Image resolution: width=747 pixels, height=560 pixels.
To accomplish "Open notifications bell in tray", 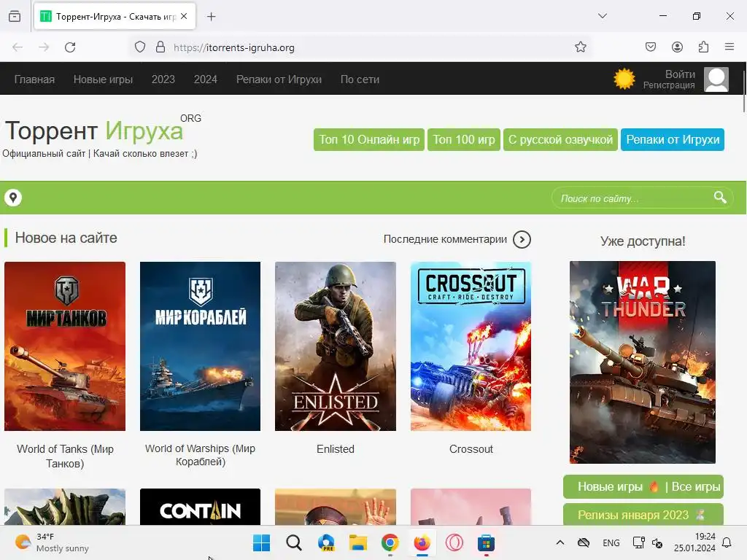I will [727, 542].
